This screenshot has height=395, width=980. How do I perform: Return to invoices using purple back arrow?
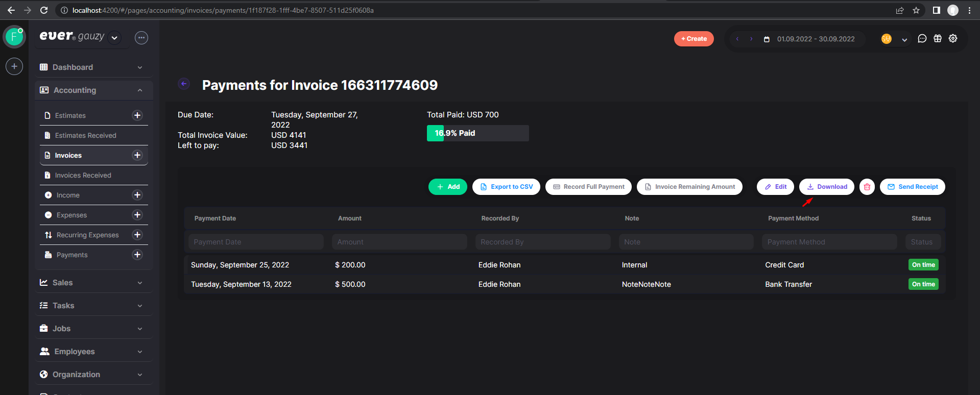point(184,84)
